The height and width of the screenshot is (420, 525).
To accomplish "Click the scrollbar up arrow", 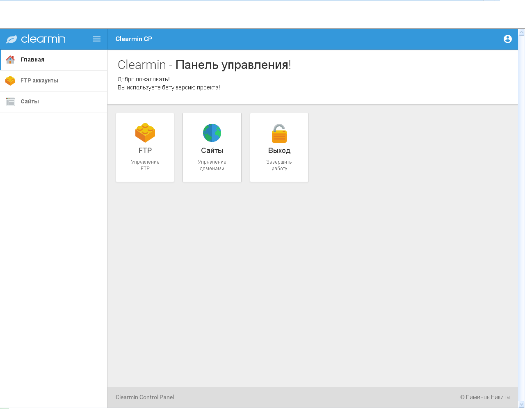I will [522, 32].
